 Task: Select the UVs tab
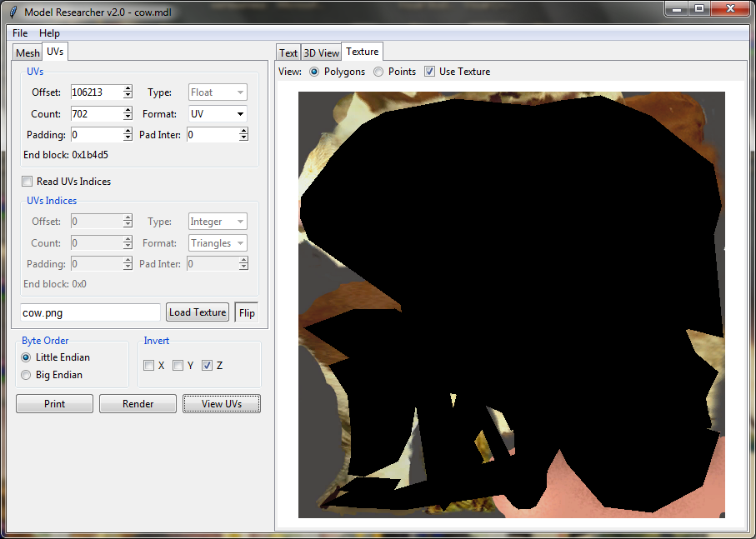point(55,52)
